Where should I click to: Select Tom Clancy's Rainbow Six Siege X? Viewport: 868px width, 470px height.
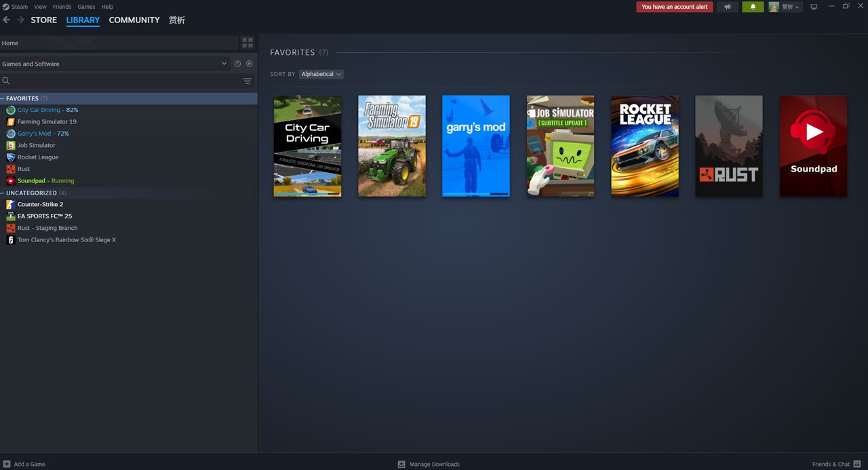tap(128, 239)
